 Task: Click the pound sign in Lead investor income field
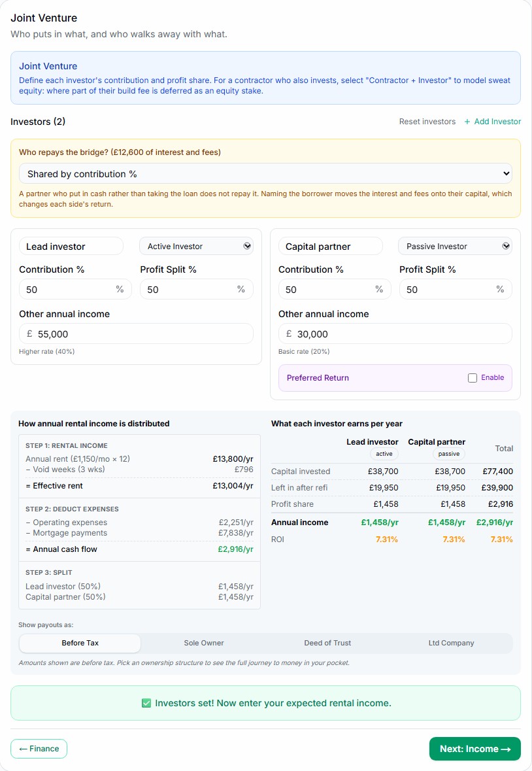click(x=29, y=334)
